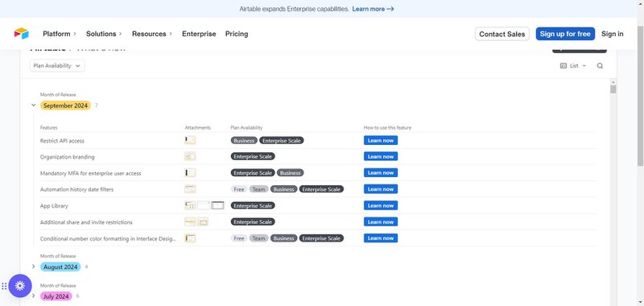Click Sign up for free

pyautogui.click(x=565, y=34)
